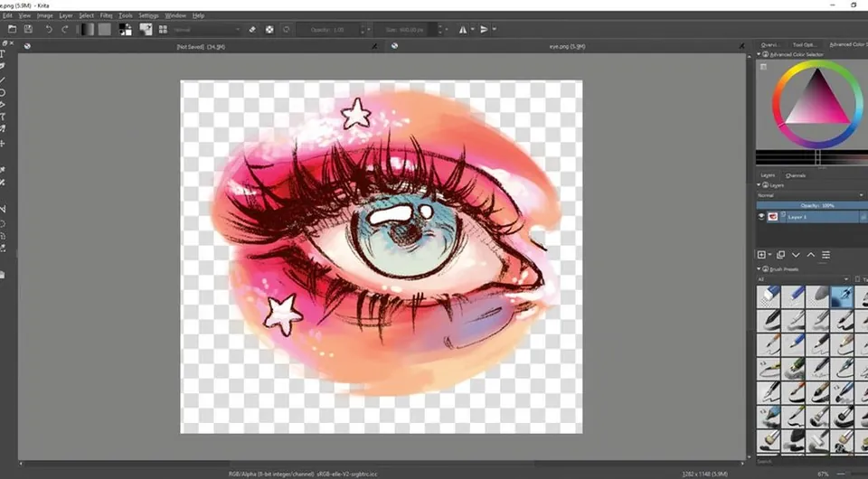Open an existing document from toolbar
The height and width of the screenshot is (479, 868).
click(x=12, y=29)
